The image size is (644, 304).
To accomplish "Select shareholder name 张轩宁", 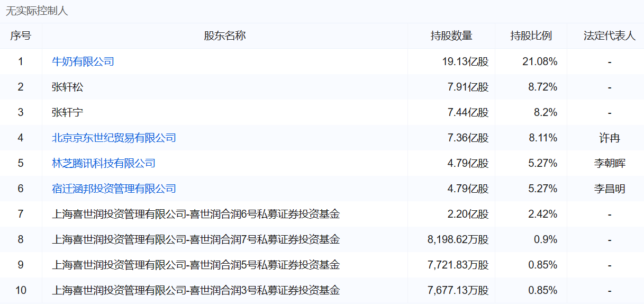I will [x=67, y=112].
